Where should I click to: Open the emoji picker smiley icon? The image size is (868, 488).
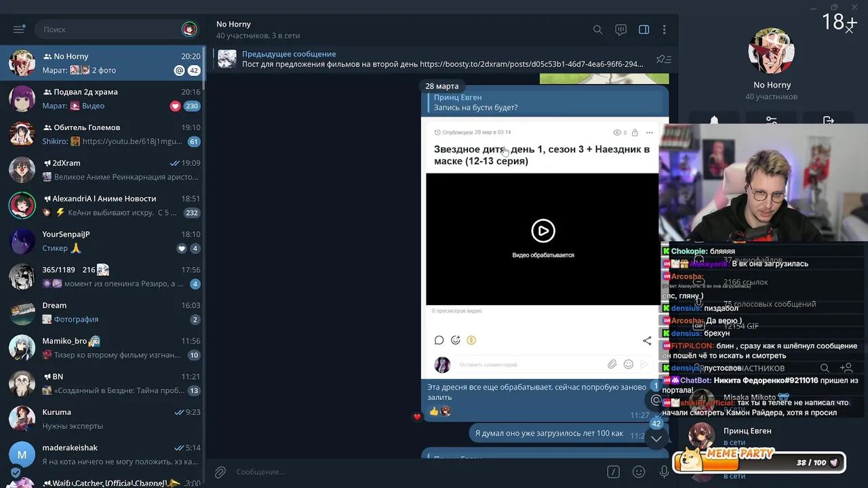pos(638,472)
